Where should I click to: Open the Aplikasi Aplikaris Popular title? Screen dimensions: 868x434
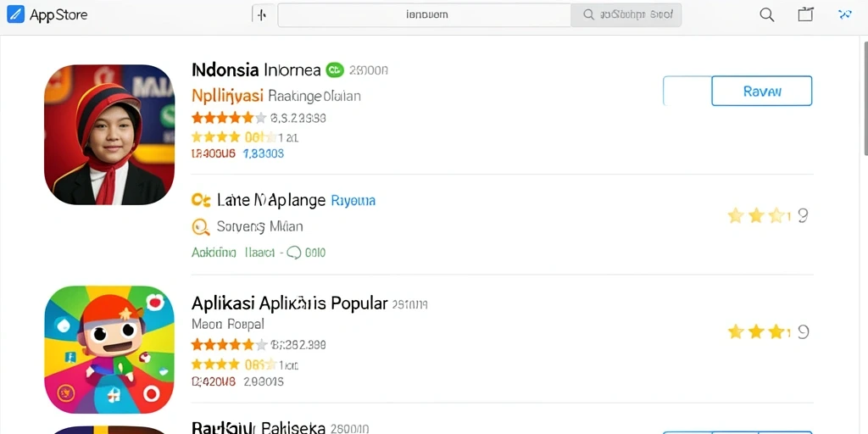pos(290,303)
